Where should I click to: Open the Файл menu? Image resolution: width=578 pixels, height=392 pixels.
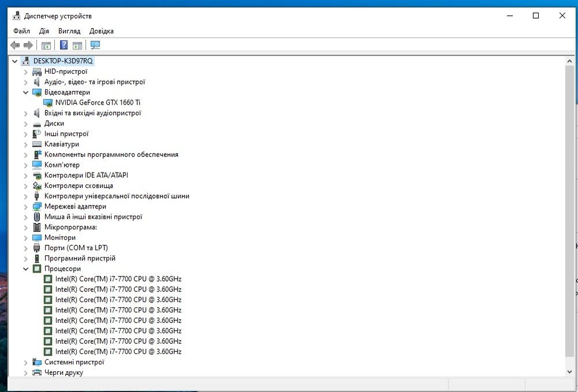pyautogui.click(x=22, y=31)
